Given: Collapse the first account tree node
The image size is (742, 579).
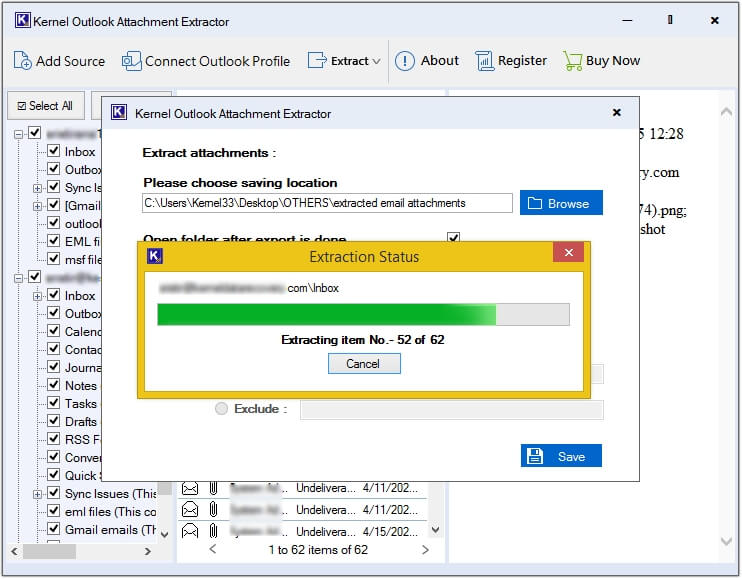Looking at the screenshot, I should (x=18, y=134).
